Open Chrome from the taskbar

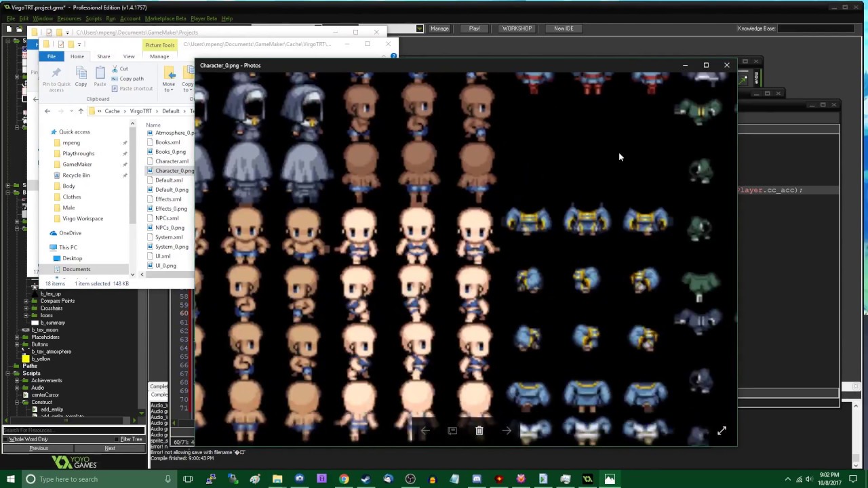point(344,479)
